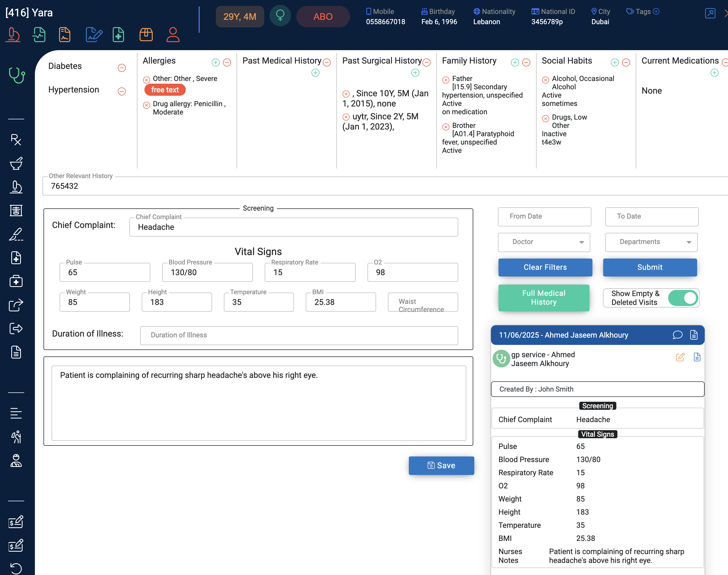This screenshot has width=728, height=575.
Task: Toggle Show Empty & Deleted Visits switch
Action: (x=683, y=298)
